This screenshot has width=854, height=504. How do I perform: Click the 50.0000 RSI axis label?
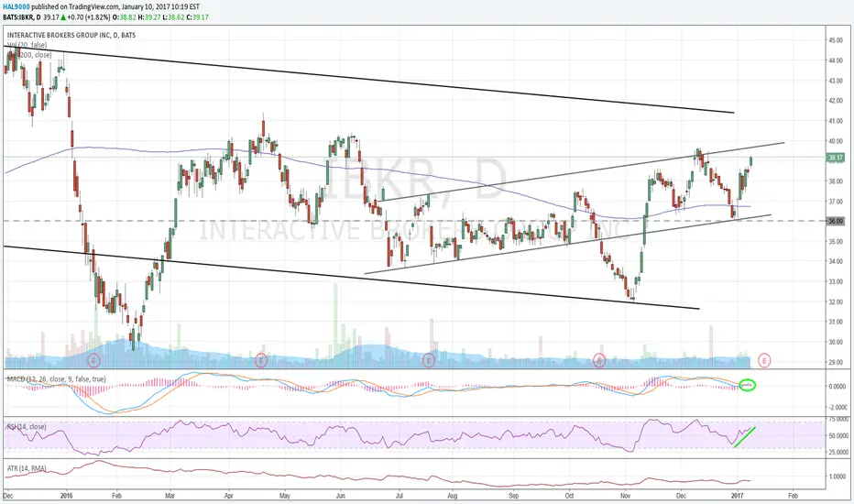(838, 436)
